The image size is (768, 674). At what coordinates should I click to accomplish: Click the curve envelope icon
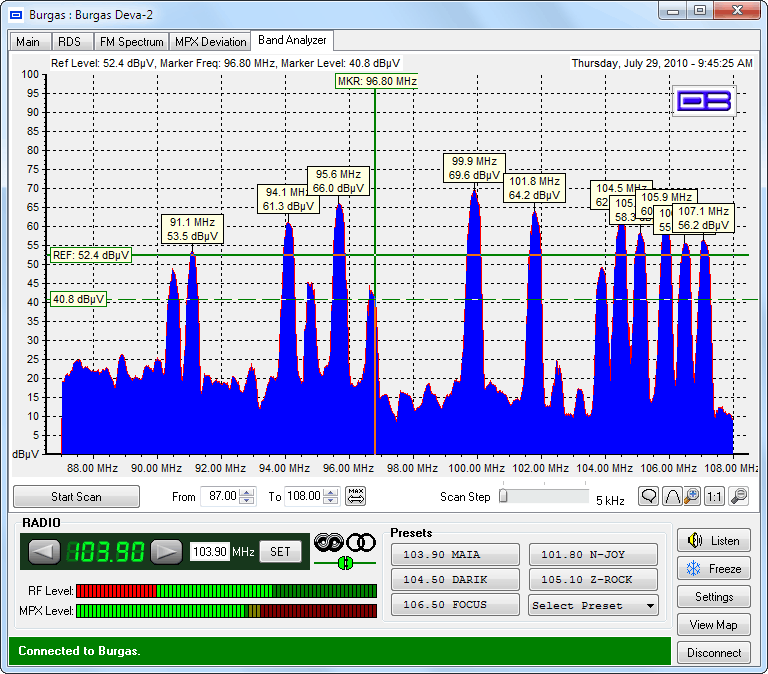coord(670,496)
